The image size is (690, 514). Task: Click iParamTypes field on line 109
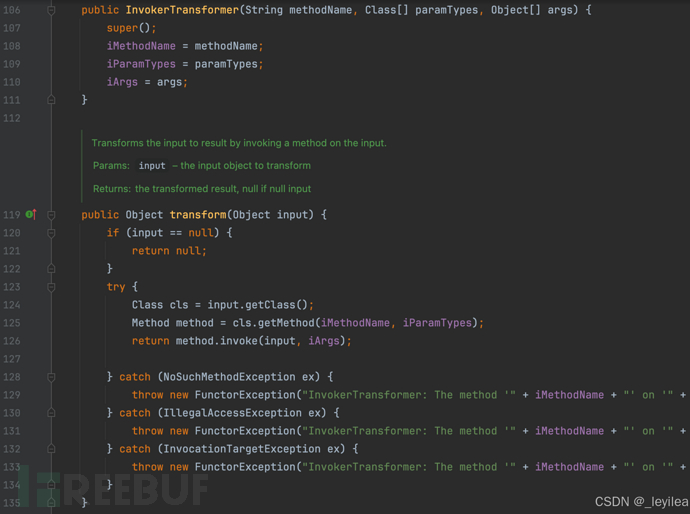click(x=141, y=64)
